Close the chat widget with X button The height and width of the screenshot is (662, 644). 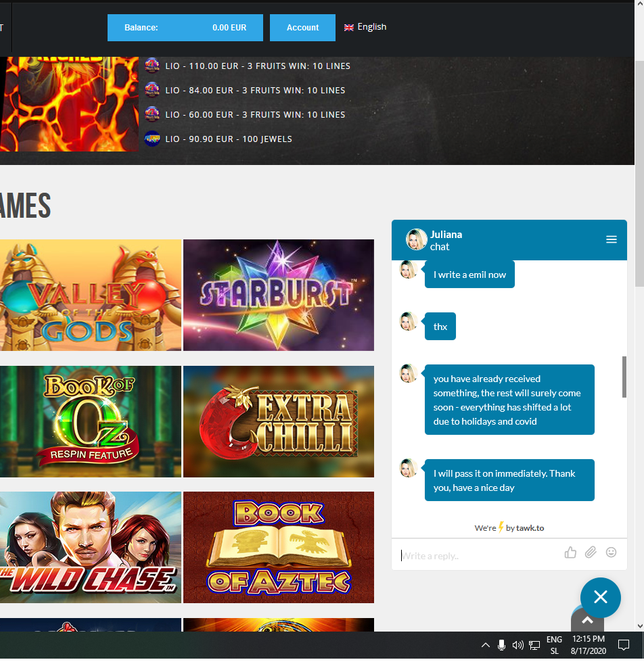(x=600, y=597)
